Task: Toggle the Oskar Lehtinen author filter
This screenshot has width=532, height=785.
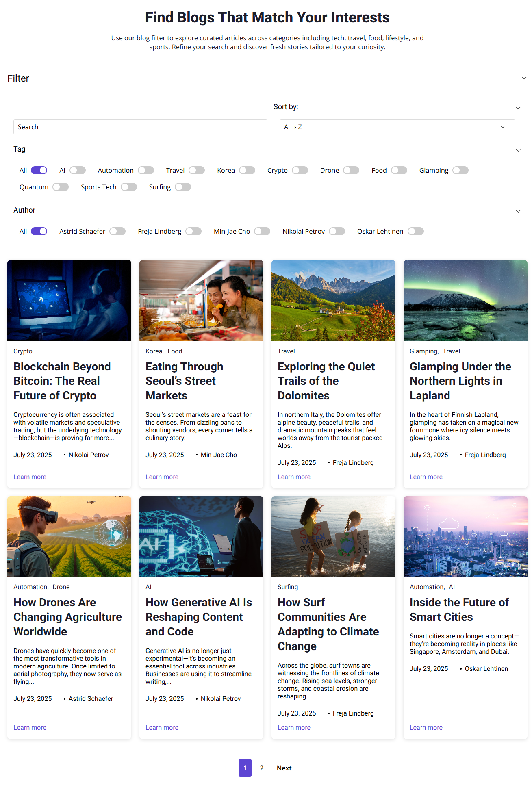Action: point(415,231)
